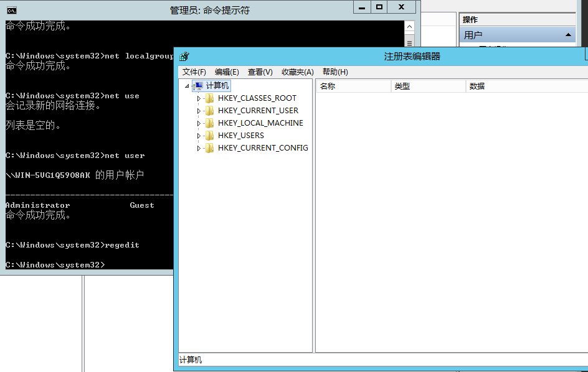
Task: Click the HKEY_CURRENT_USER folder icon
Action: pyautogui.click(x=209, y=110)
